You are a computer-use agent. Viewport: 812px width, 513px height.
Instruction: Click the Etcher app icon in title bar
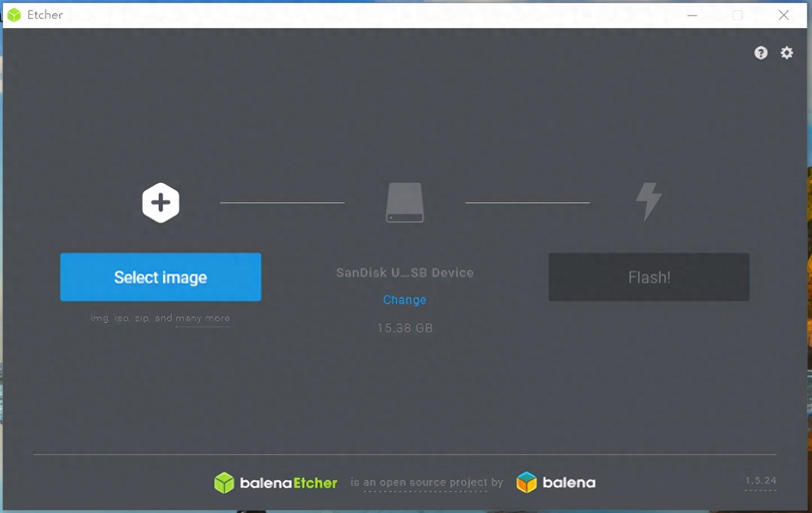14,15
